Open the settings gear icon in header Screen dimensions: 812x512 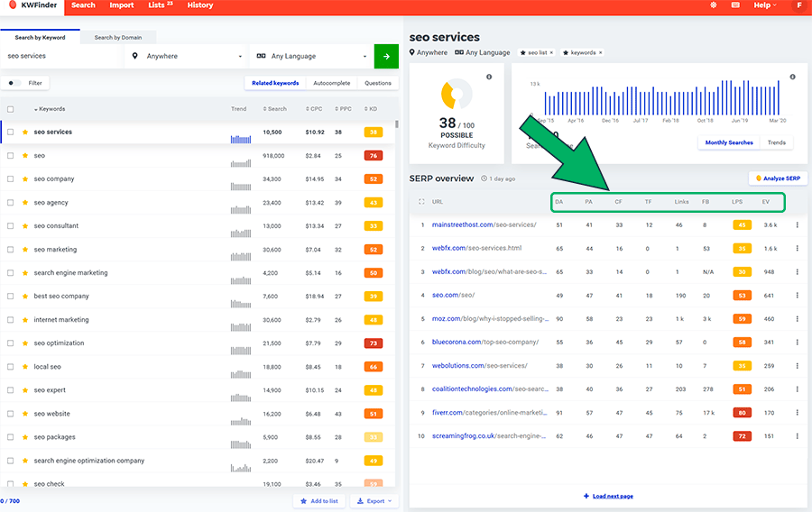coord(714,5)
